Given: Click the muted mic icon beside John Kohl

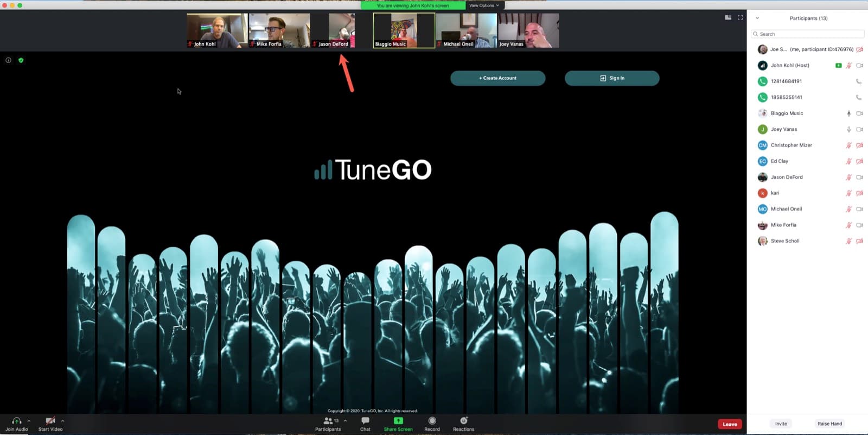Looking at the screenshot, I should [849, 66].
